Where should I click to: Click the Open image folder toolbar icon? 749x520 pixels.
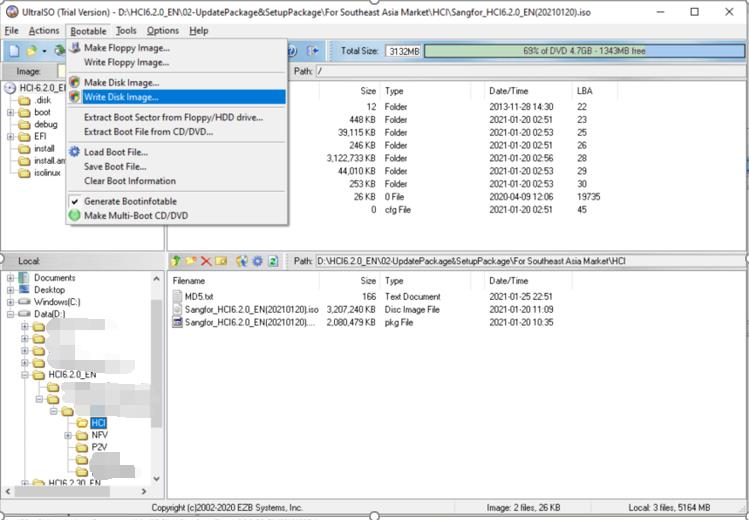click(32, 51)
